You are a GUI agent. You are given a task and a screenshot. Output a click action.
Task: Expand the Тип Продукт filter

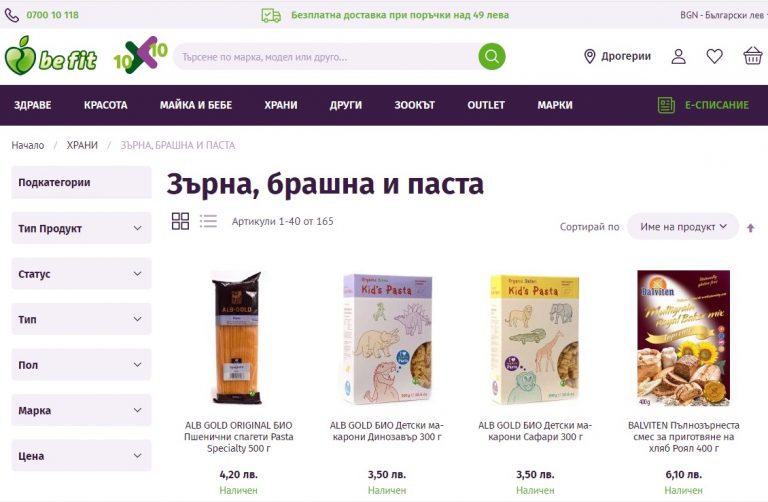81,228
